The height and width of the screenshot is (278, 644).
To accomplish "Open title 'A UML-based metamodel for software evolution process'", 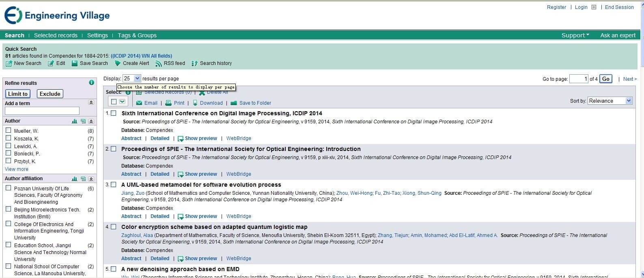I will [201, 185].
